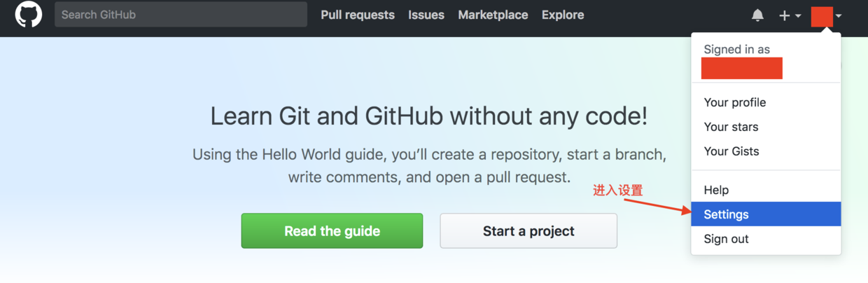The height and width of the screenshot is (283, 868).
Task: Select Your profile from menu
Action: click(x=766, y=102)
